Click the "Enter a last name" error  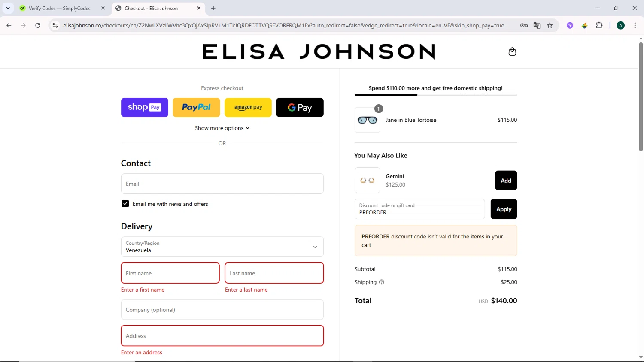tap(246, 290)
